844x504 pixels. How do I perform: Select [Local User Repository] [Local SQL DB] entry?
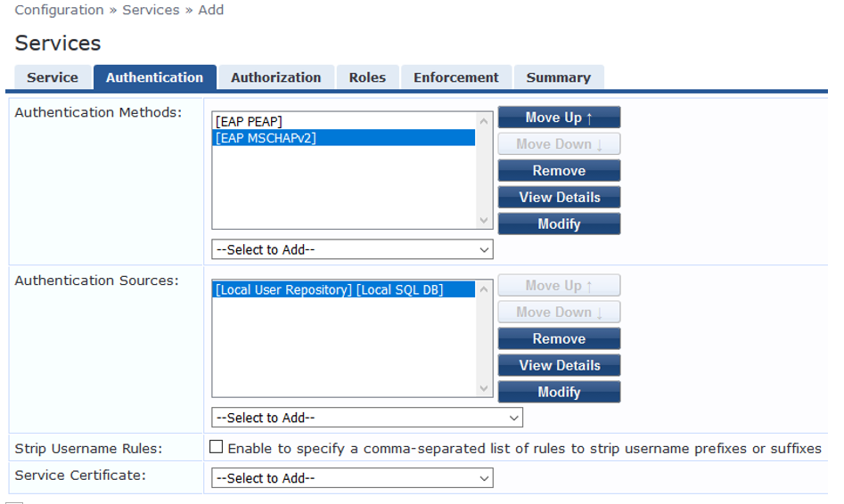pyautogui.click(x=330, y=289)
